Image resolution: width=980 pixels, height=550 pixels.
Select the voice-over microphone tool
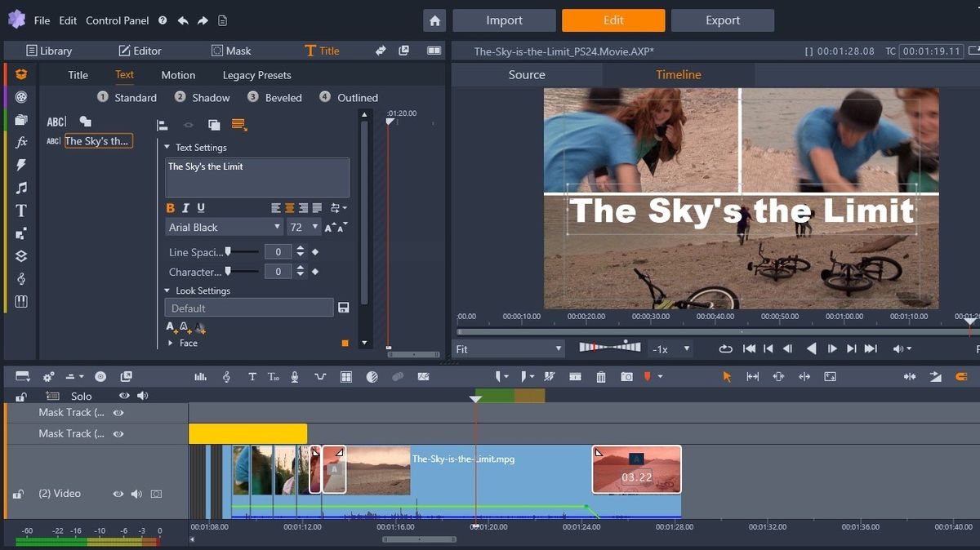coord(294,377)
